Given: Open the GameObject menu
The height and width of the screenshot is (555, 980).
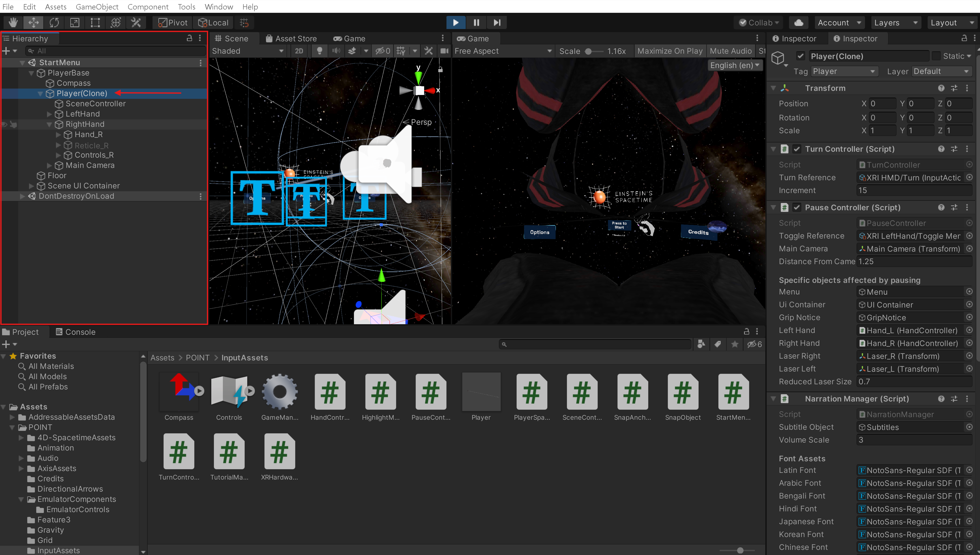Looking at the screenshot, I should click(97, 6).
